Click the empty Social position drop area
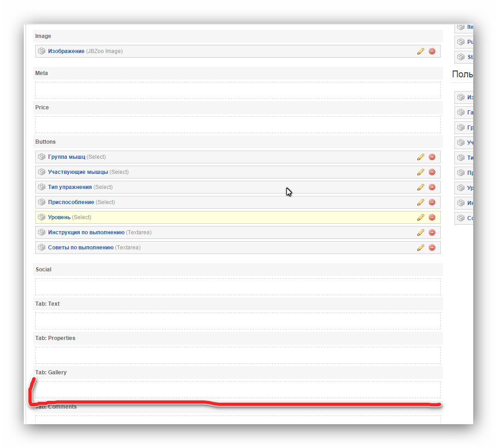497x448 pixels. point(238,286)
